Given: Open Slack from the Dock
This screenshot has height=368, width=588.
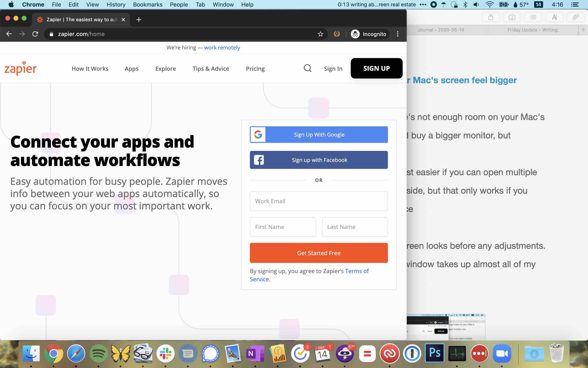Looking at the screenshot, I should [x=165, y=353].
